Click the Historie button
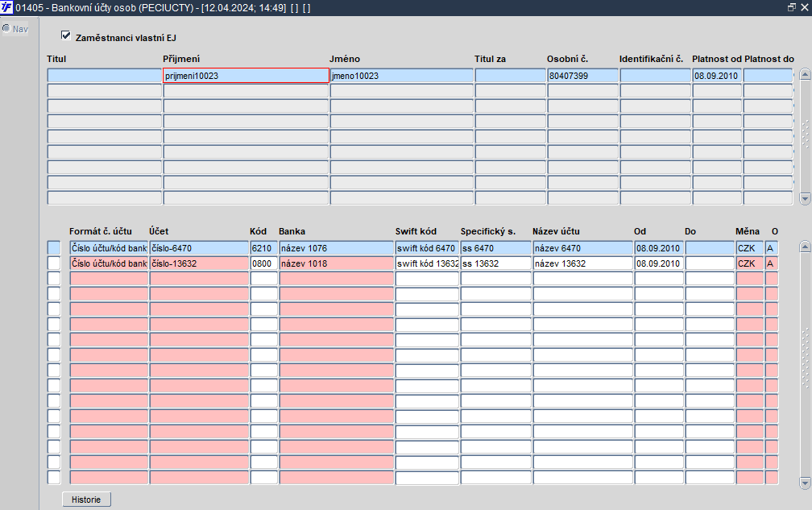This screenshot has width=812, height=510. (86, 500)
